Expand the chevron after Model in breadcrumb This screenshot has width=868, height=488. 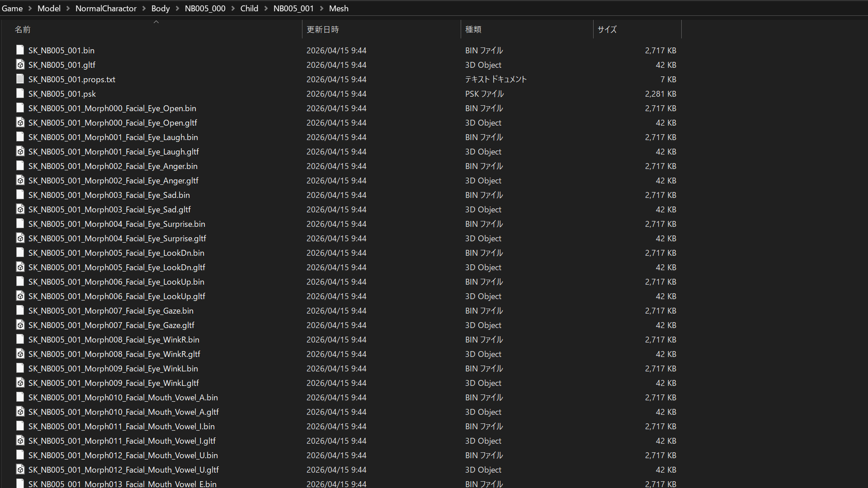coord(68,9)
